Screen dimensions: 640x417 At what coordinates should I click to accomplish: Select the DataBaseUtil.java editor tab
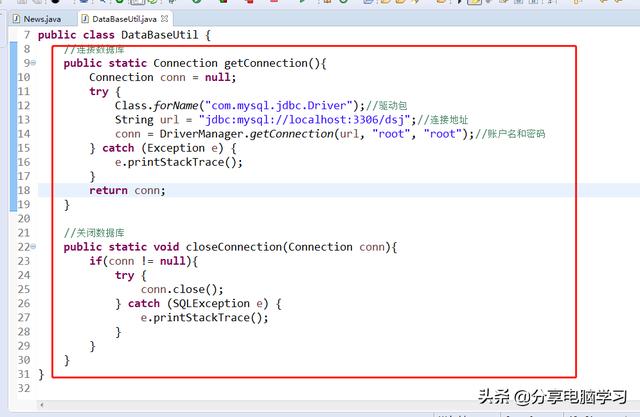[124, 19]
